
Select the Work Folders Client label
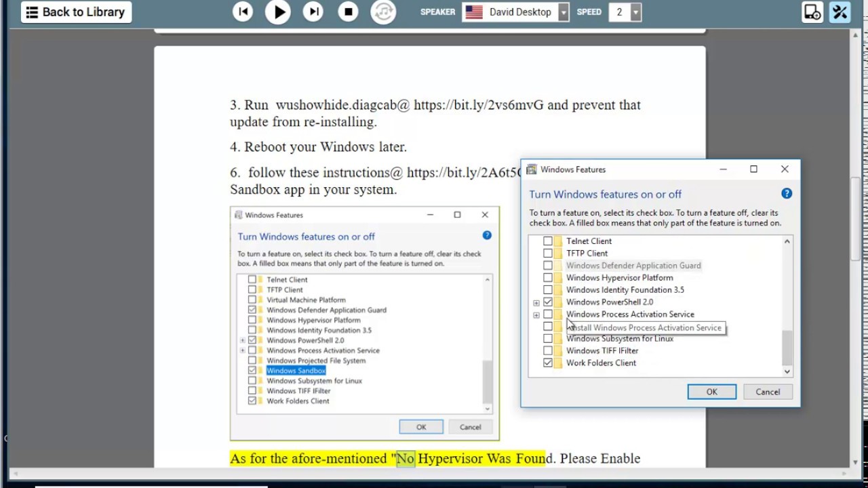coord(601,363)
